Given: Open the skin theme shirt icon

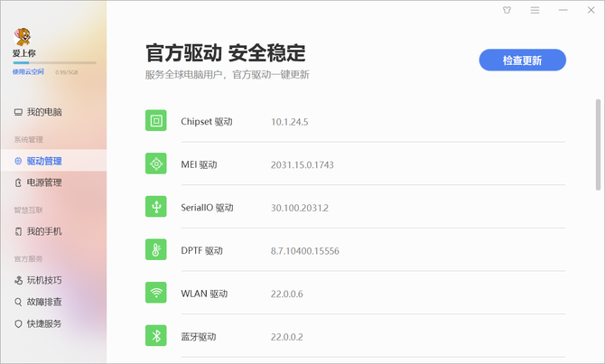Looking at the screenshot, I should tap(507, 10).
